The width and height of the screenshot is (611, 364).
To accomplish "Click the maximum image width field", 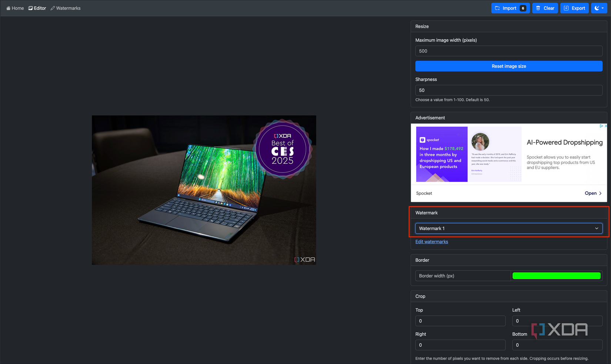I will pos(509,51).
